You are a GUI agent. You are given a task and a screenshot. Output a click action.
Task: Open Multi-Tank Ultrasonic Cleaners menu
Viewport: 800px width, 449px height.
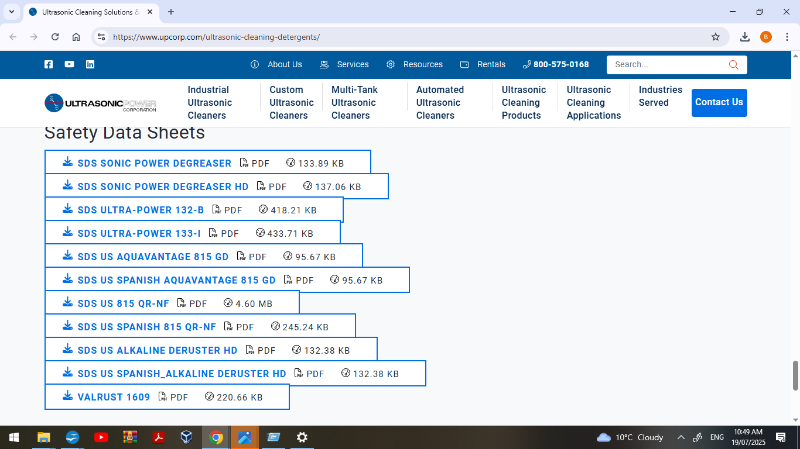pyautogui.click(x=355, y=103)
